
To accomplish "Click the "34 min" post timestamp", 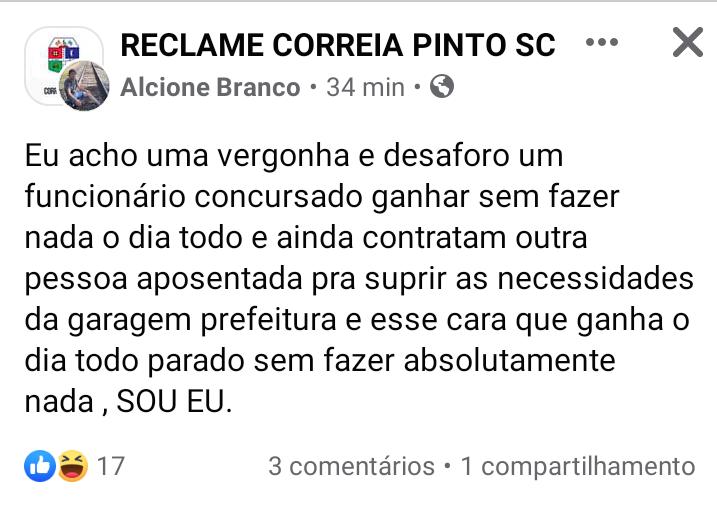I will pos(365,88).
